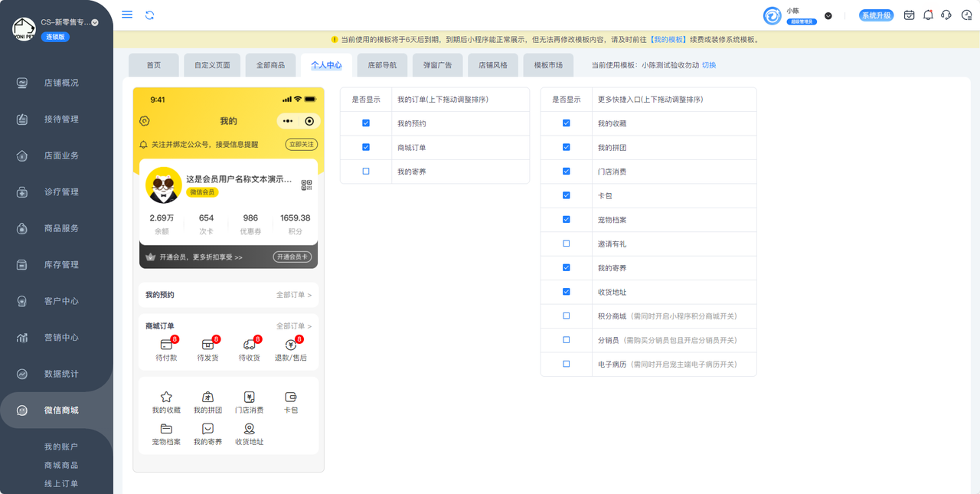Click the 待发货 icon in the phone preview
The image size is (980, 494).
207,345
